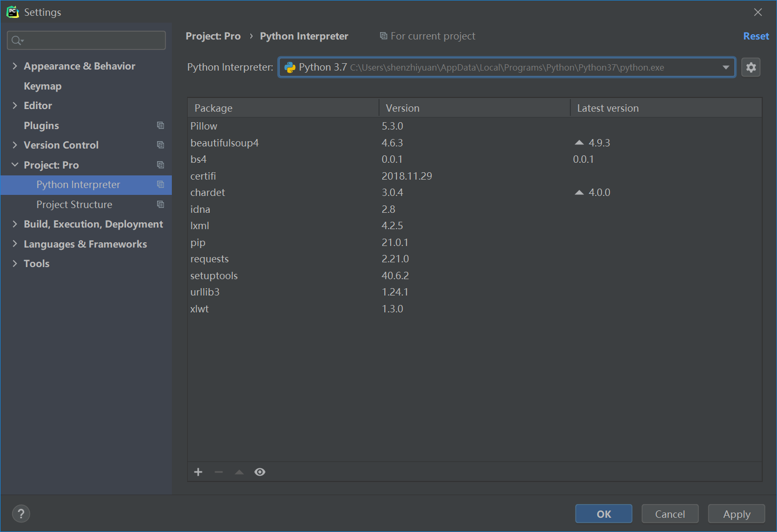
Task: Expand Languages & Frameworks section
Action: tap(15, 244)
